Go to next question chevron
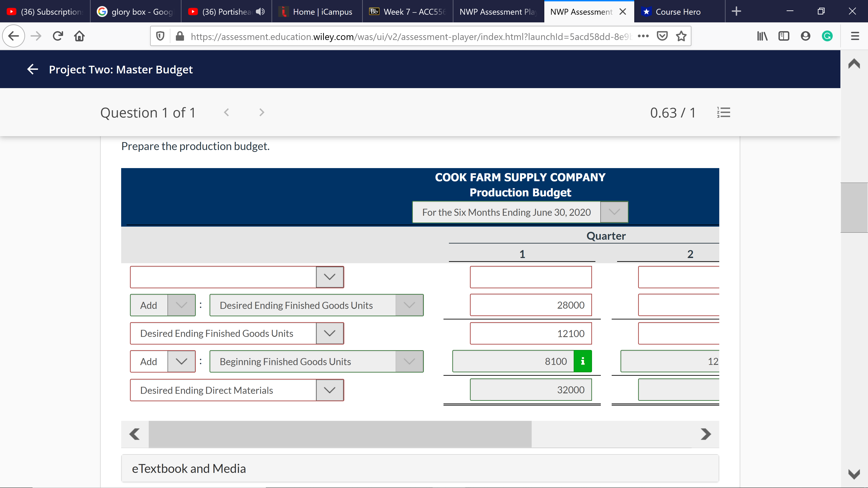 pos(262,113)
